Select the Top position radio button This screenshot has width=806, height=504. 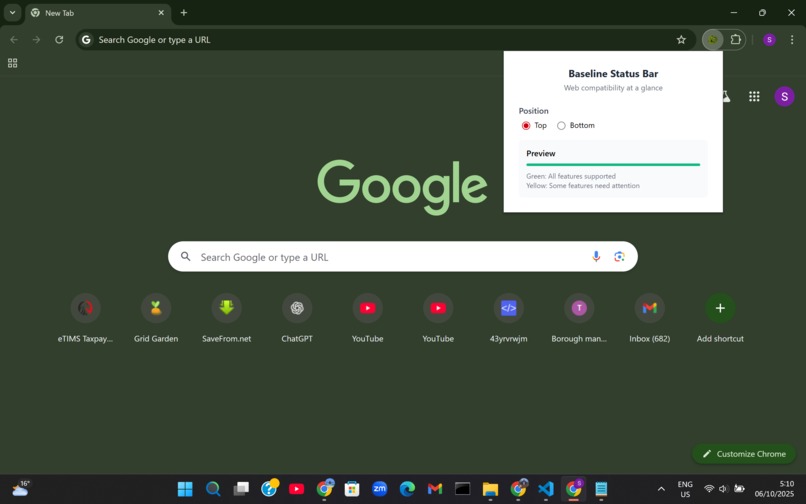tap(526, 125)
